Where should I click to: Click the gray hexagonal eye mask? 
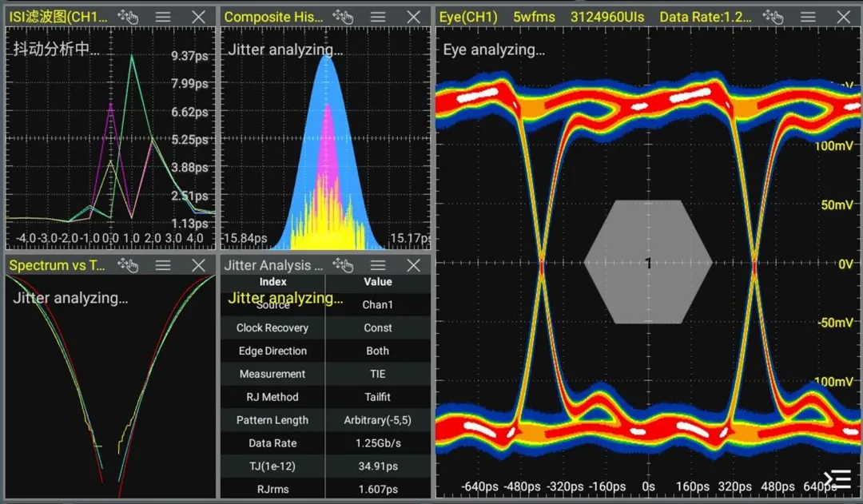pyautogui.click(x=648, y=262)
